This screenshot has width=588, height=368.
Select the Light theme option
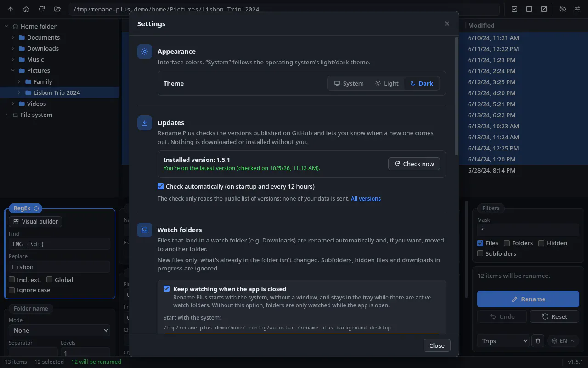pyautogui.click(x=387, y=83)
